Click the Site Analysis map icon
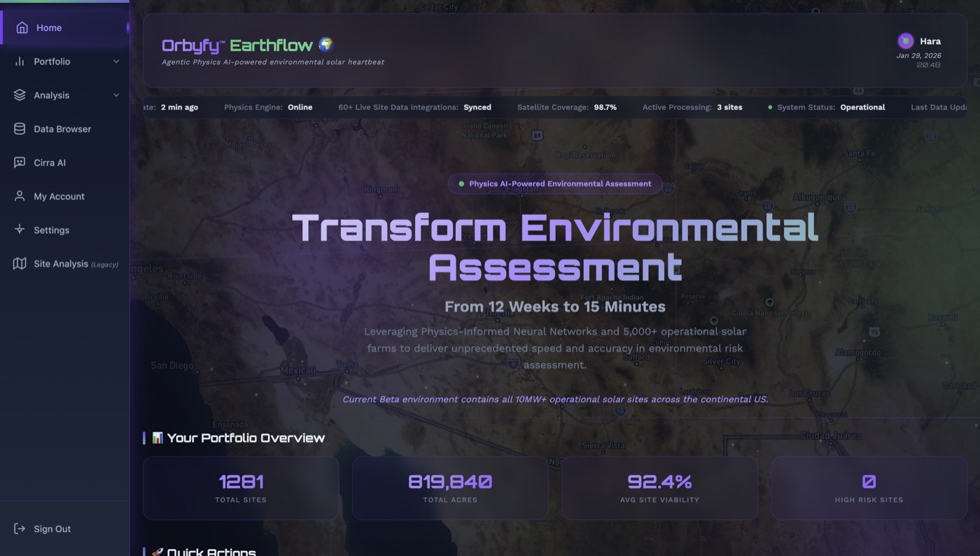Viewport: 980px width, 556px height. (x=21, y=263)
